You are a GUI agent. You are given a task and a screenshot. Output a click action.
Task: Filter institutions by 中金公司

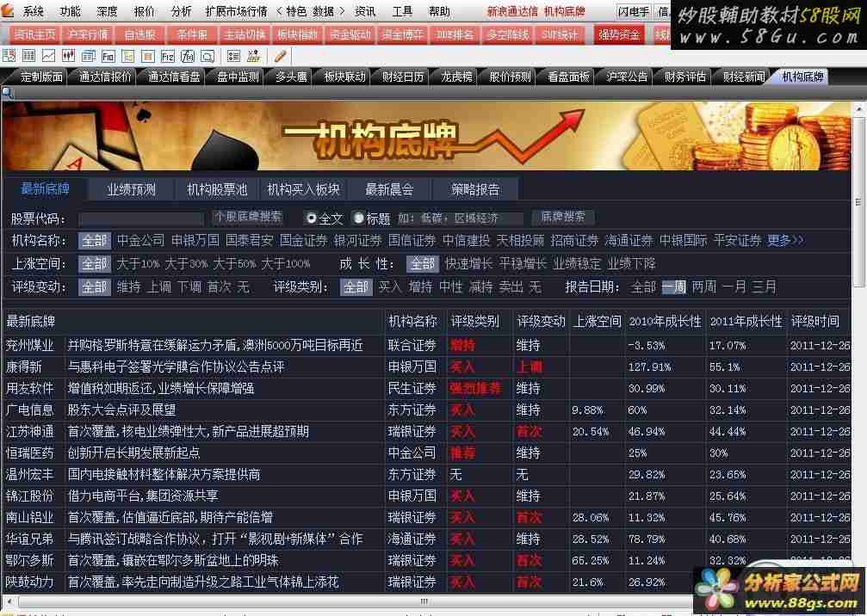pyautogui.click(x=140, y=241)
